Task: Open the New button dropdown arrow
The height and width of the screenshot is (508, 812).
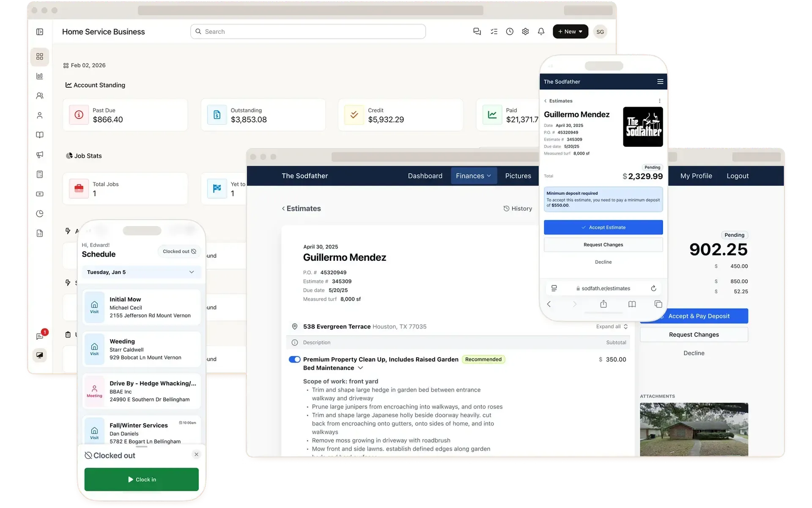Action: point(580,31)
